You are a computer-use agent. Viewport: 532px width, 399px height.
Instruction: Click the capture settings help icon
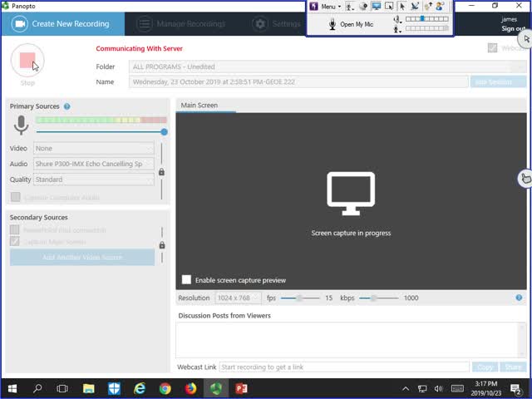click(519, 298)
